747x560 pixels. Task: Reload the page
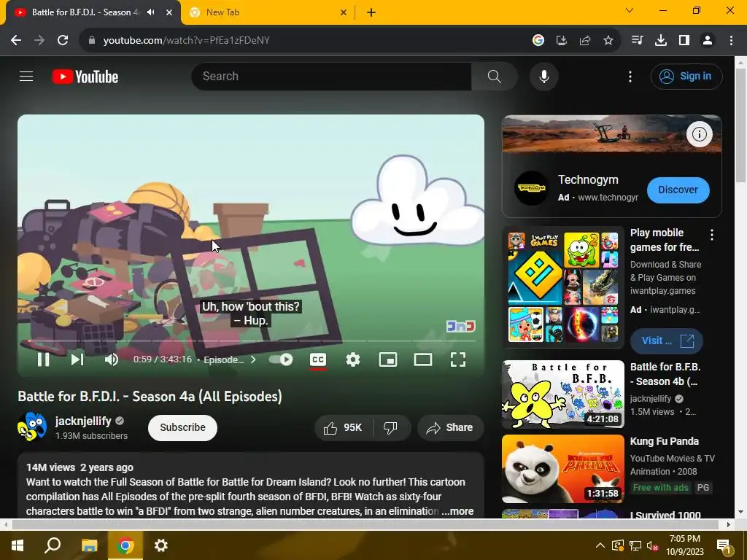coord(63,41)
